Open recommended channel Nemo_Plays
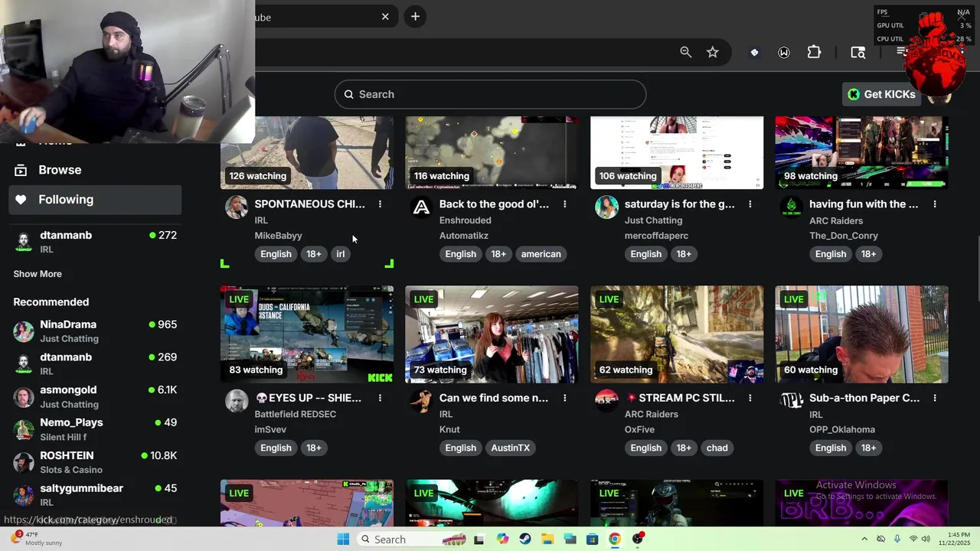The image size is (980, 551). tap(95, 429)
